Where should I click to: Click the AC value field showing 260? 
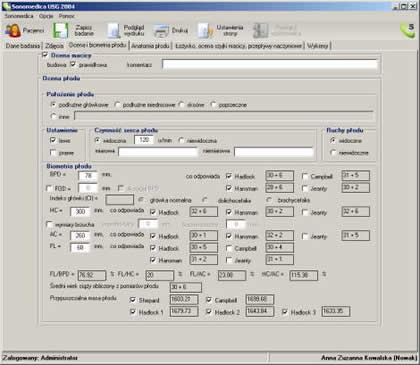tap(80, 235)
